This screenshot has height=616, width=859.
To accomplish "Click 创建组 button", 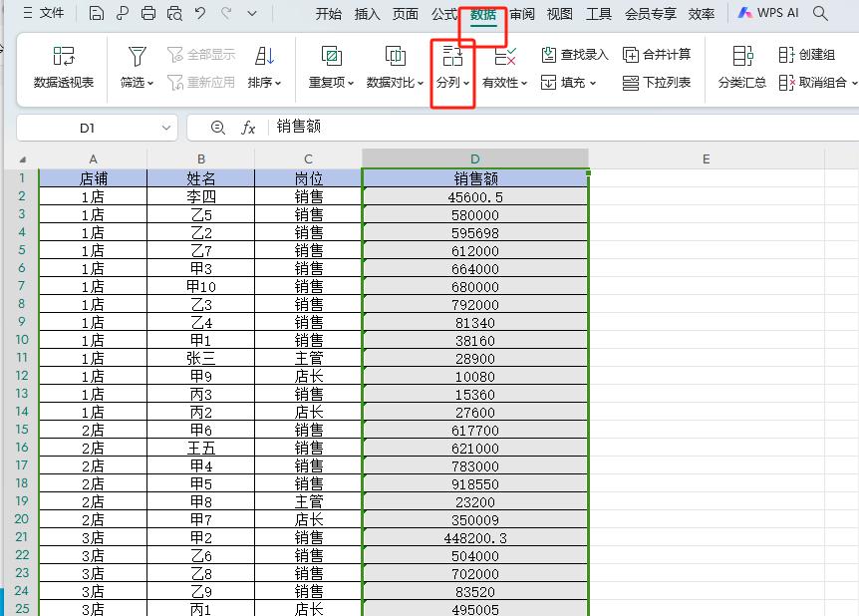I will tap(806, 54).
